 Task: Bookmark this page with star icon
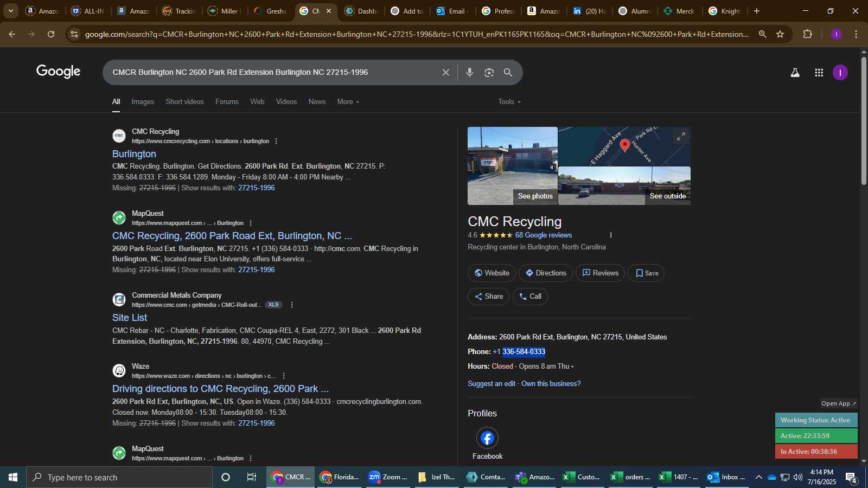coord(780,34)
